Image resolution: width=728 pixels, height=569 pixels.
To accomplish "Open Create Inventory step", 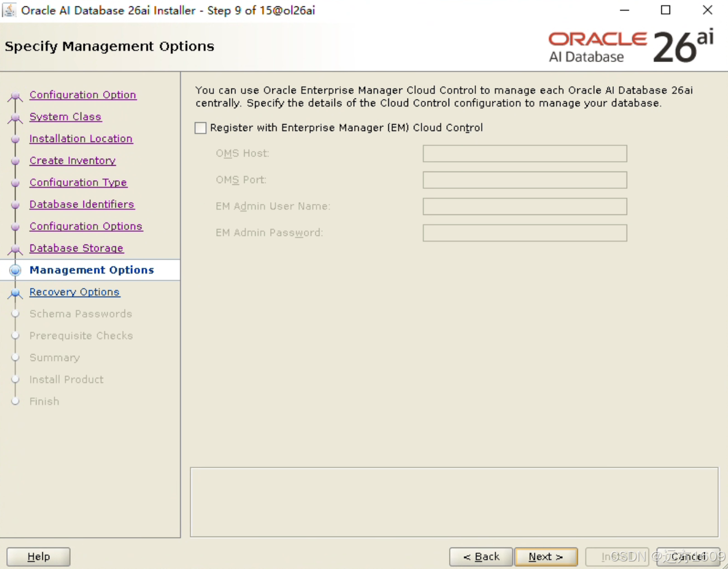I will coord(72,161).
